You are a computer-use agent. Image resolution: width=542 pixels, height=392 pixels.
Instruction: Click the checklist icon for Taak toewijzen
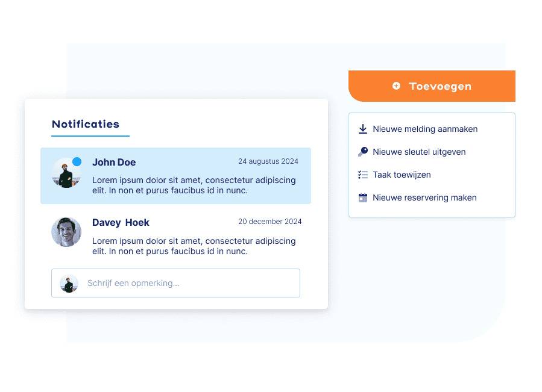tap(363, 175)
